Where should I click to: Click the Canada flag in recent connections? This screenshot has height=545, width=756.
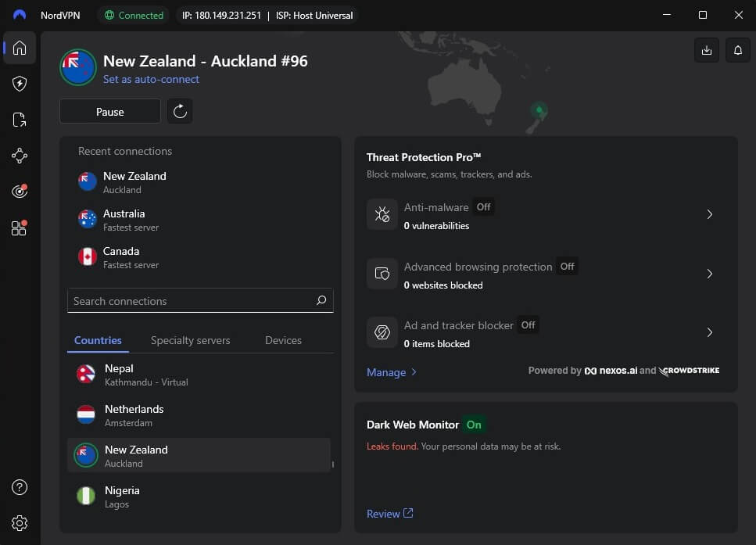tap(88, 256)
